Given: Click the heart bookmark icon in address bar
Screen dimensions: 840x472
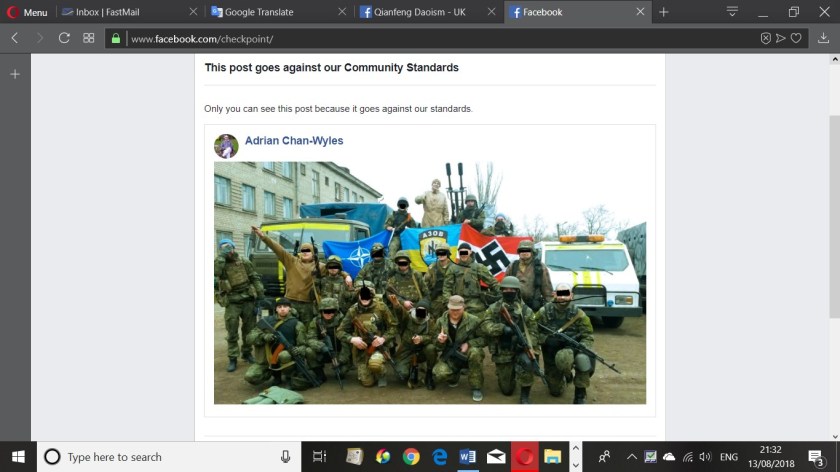Looking at the screenshot, I should tap(796, 38).
